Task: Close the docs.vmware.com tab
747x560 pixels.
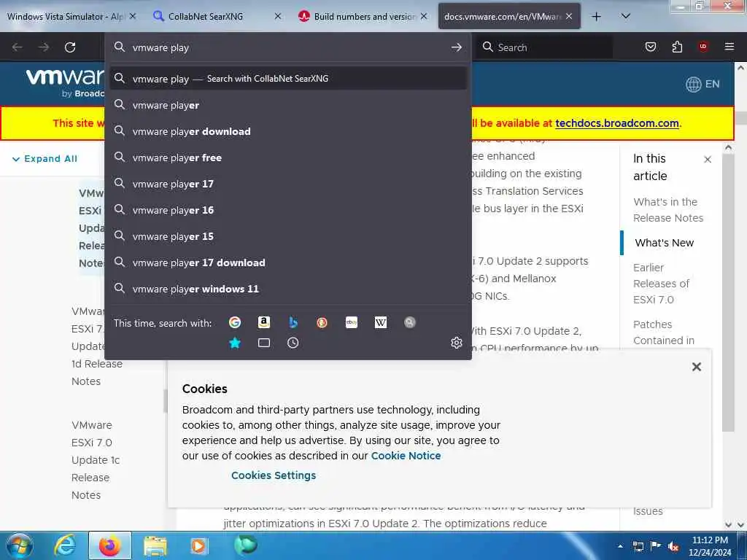Action: 569,16
